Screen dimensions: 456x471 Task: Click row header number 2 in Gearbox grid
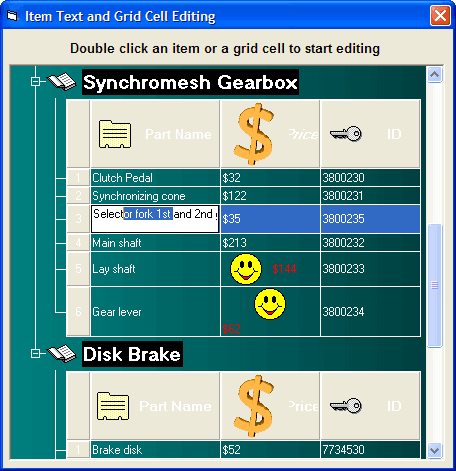pyautogui.click(x=78, y=196)
